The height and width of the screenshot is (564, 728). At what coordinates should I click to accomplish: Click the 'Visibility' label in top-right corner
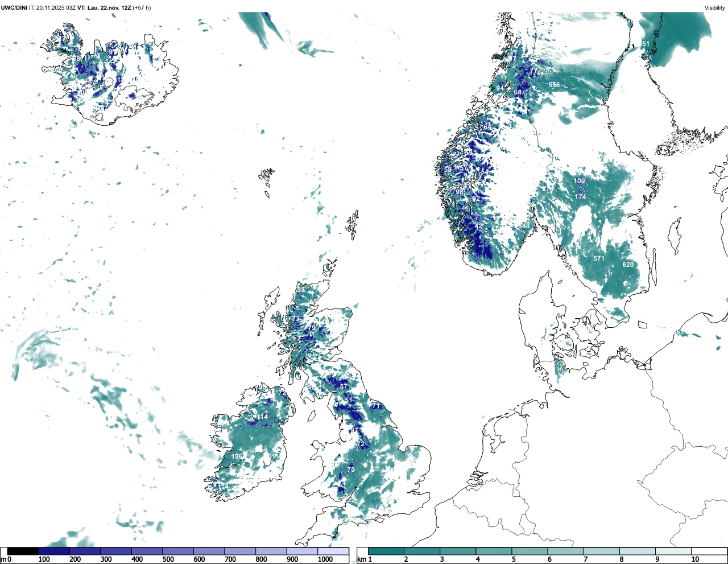point(715,7)
